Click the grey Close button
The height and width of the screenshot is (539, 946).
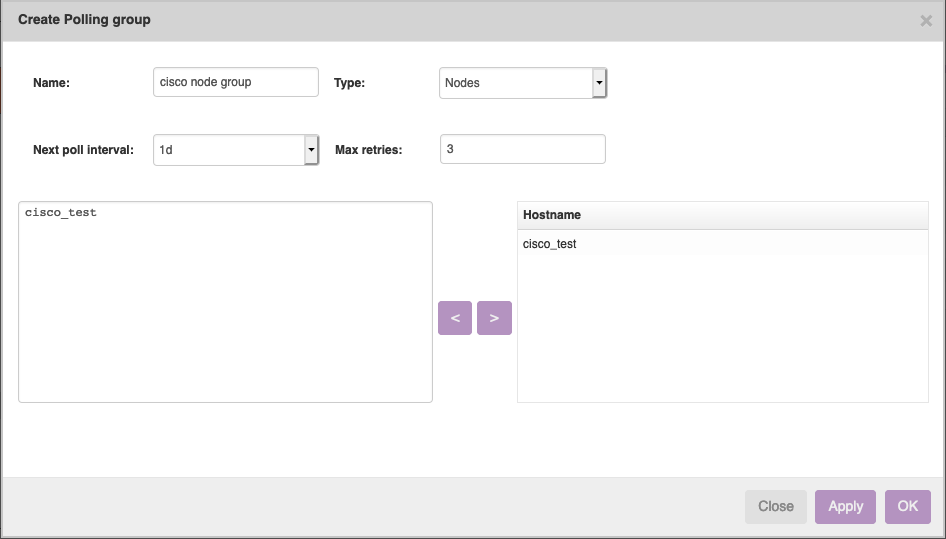(776, 506)
